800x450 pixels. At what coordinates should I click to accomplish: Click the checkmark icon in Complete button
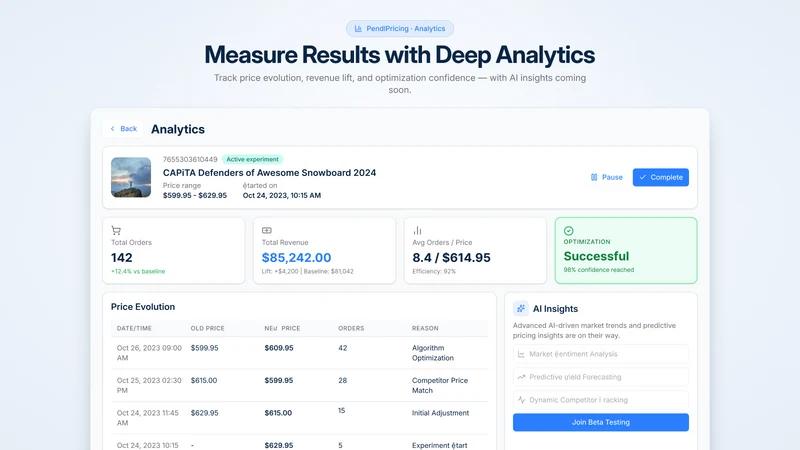pyautogui.click(x=643, y=177)
